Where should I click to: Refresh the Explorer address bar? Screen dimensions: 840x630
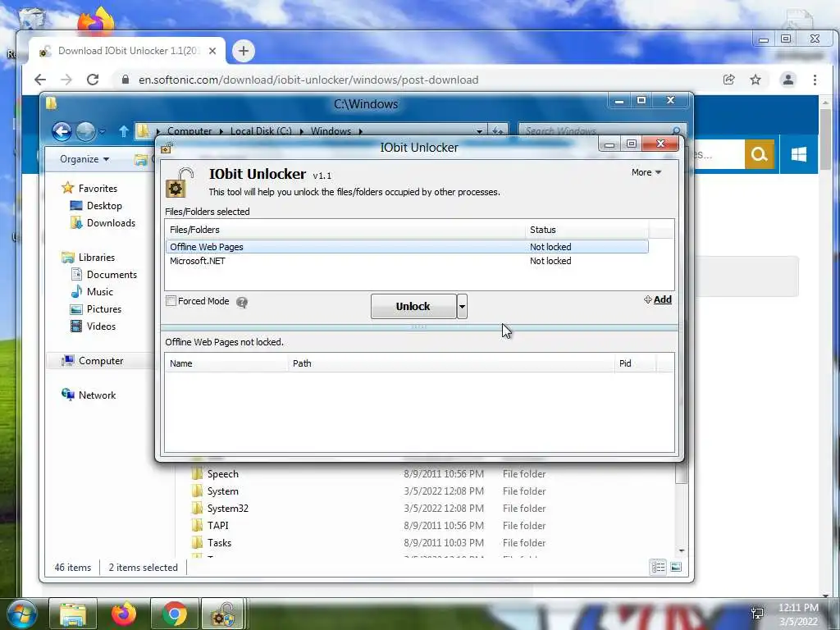pyautogui.click(x=498, y=131)
